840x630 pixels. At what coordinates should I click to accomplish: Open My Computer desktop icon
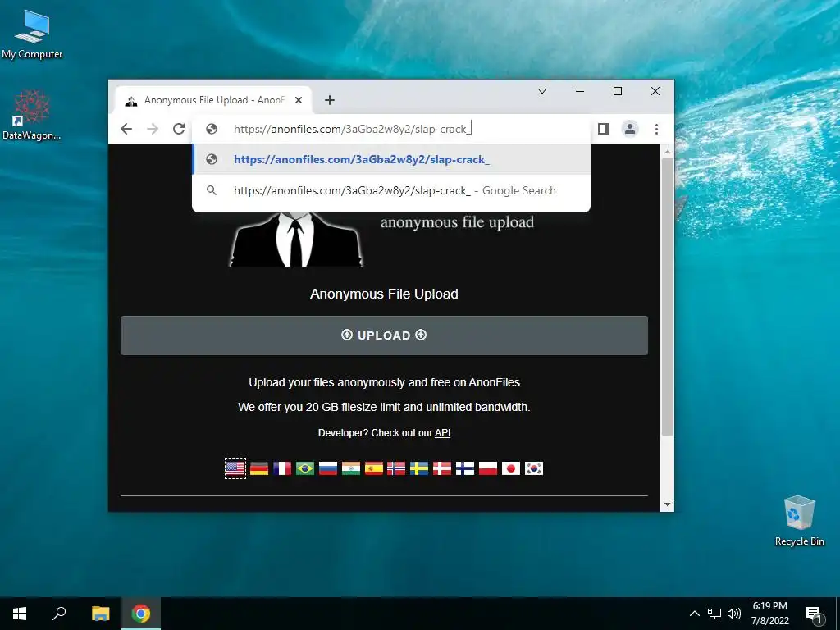(32, 33)
